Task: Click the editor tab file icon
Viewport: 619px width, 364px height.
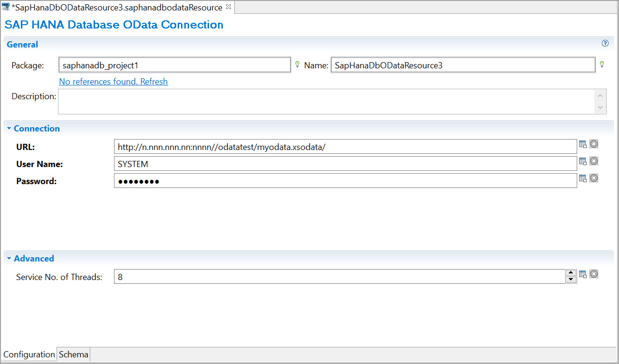Action: pyautogui.click(x=7, y=8)
